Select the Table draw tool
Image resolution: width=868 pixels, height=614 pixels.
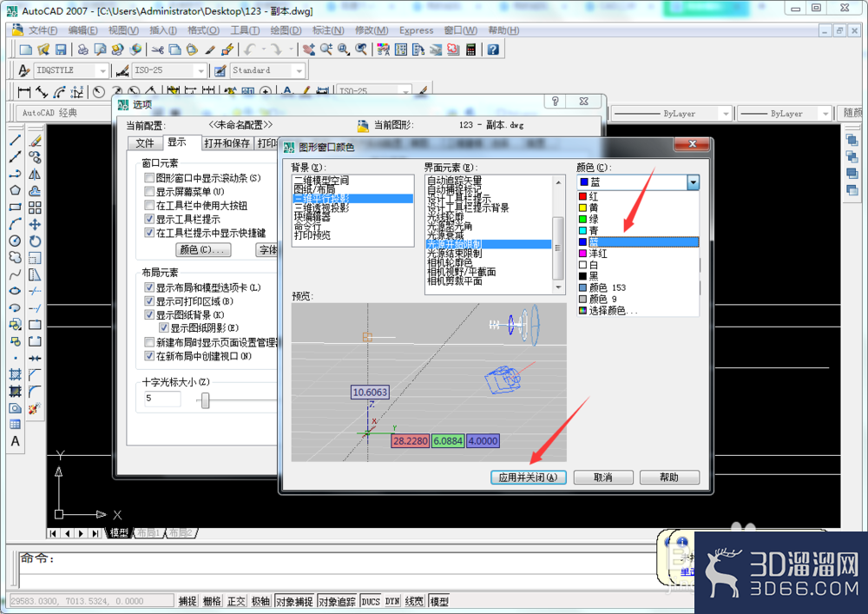pyautogui.click(x=15, y=425)
